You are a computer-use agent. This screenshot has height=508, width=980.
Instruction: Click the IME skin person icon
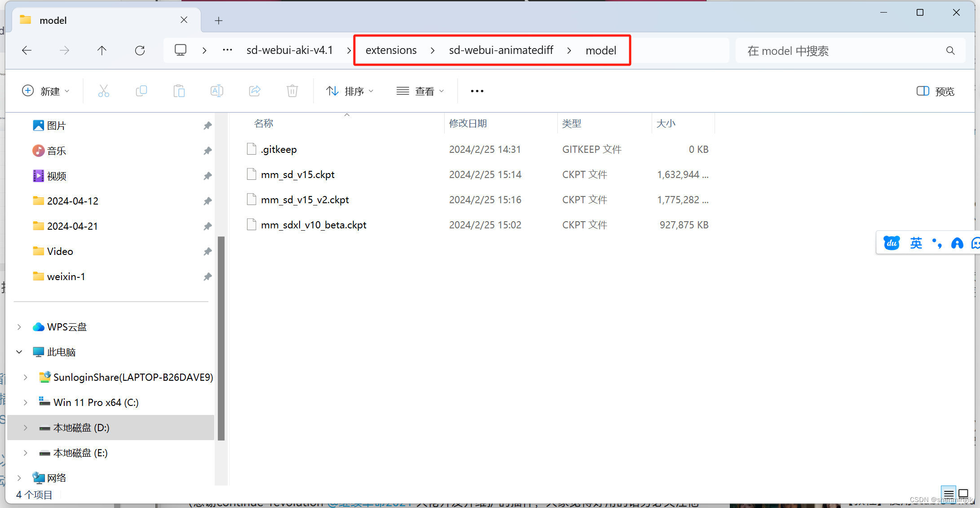pyautogui.click(x=957, y=243)
